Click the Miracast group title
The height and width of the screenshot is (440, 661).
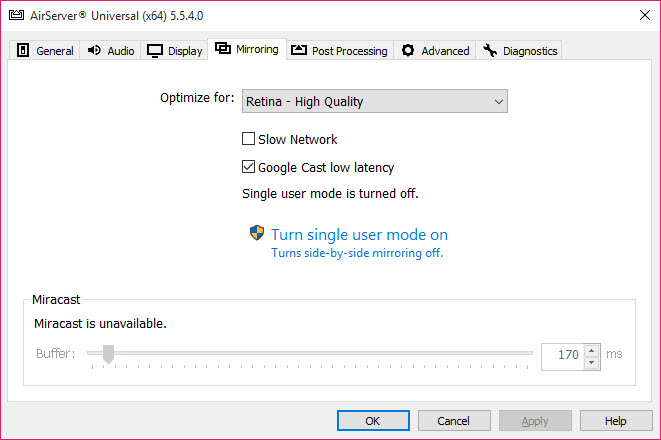click(56, 299)
